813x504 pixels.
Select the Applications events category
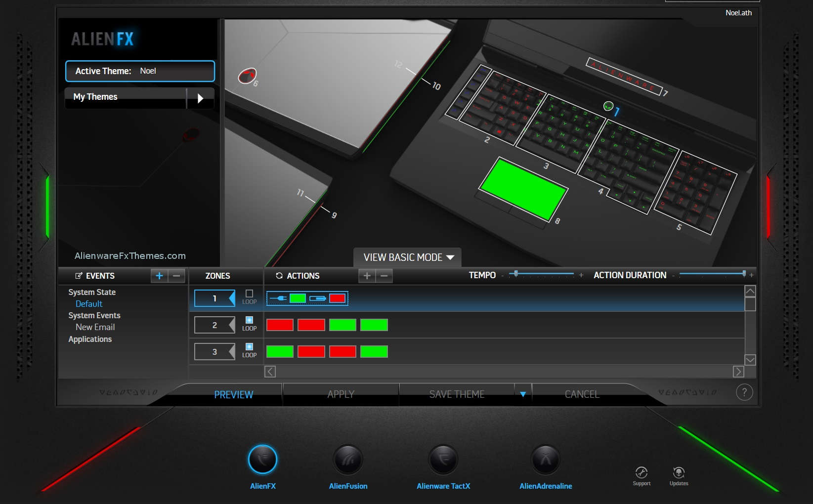point(90,339)
